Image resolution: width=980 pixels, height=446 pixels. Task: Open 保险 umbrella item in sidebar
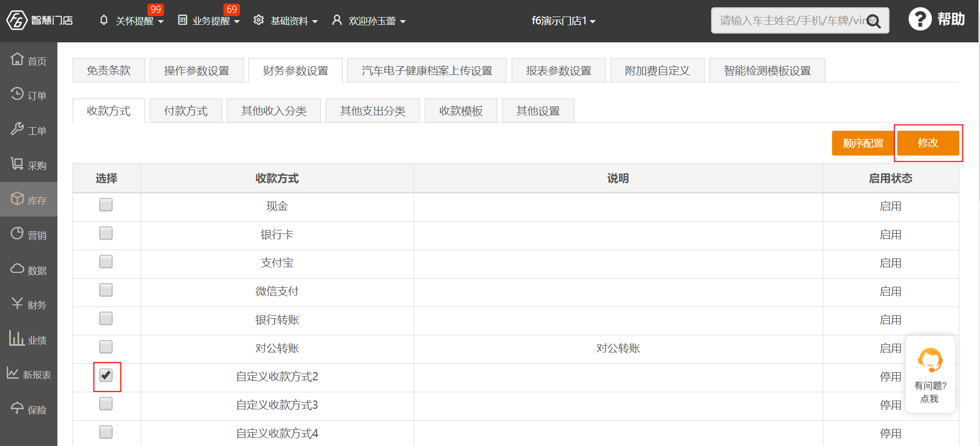28,409
